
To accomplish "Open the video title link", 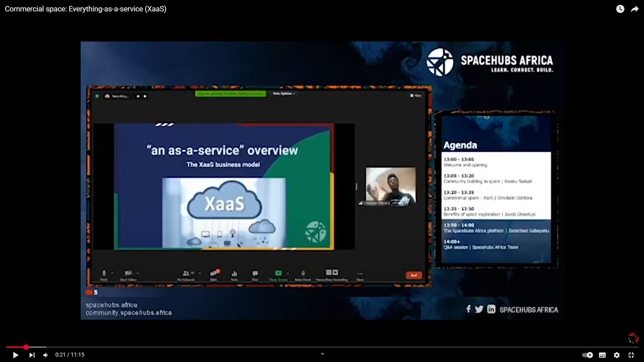I will (86, 9).
